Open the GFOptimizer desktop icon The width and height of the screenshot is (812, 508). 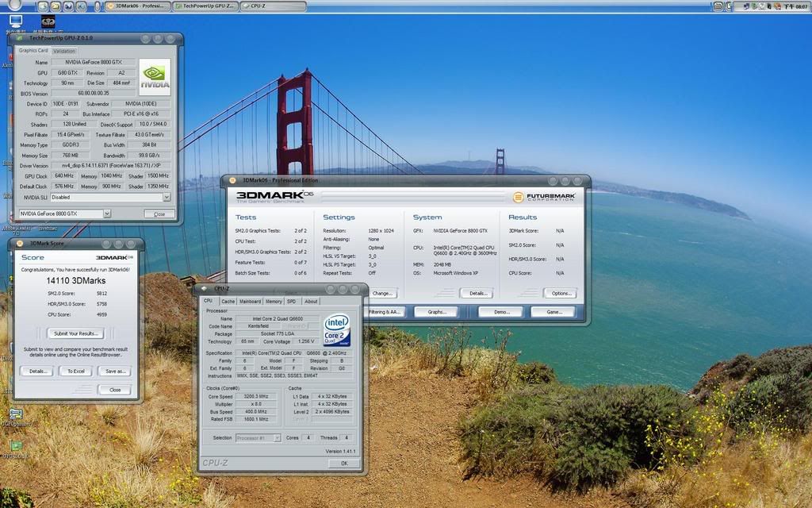coord(16,414)
